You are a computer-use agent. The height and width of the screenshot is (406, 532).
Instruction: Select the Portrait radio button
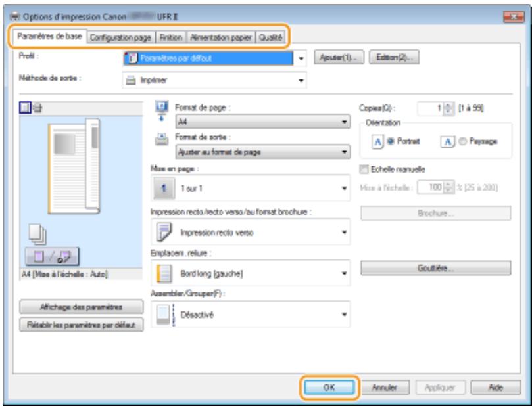click(390, 141)
